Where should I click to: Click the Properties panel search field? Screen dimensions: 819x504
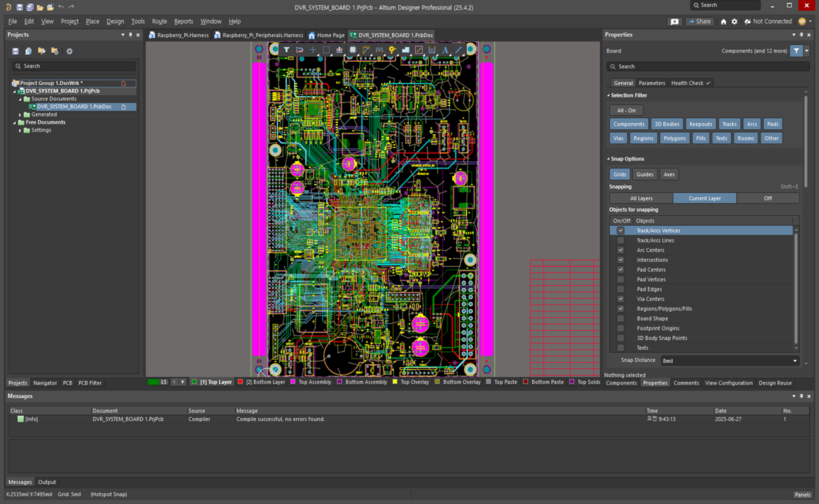click(707, 66)
